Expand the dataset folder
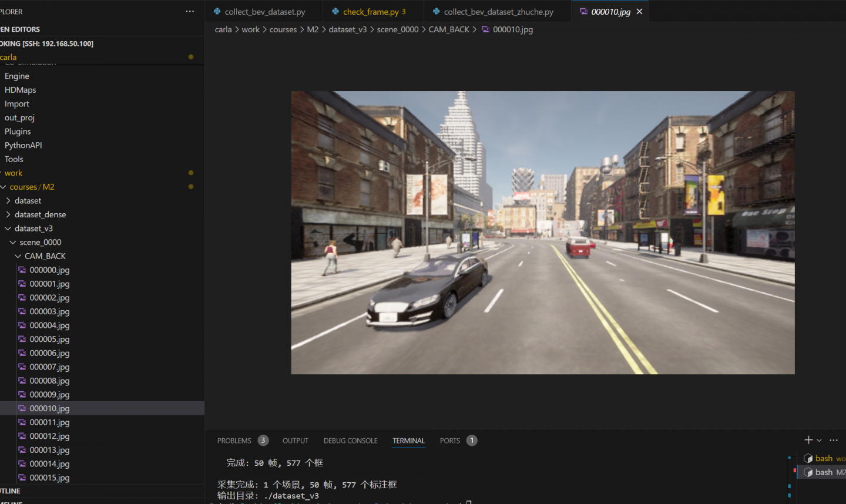Viewport: 846px width, 504px height. [8, 201]
